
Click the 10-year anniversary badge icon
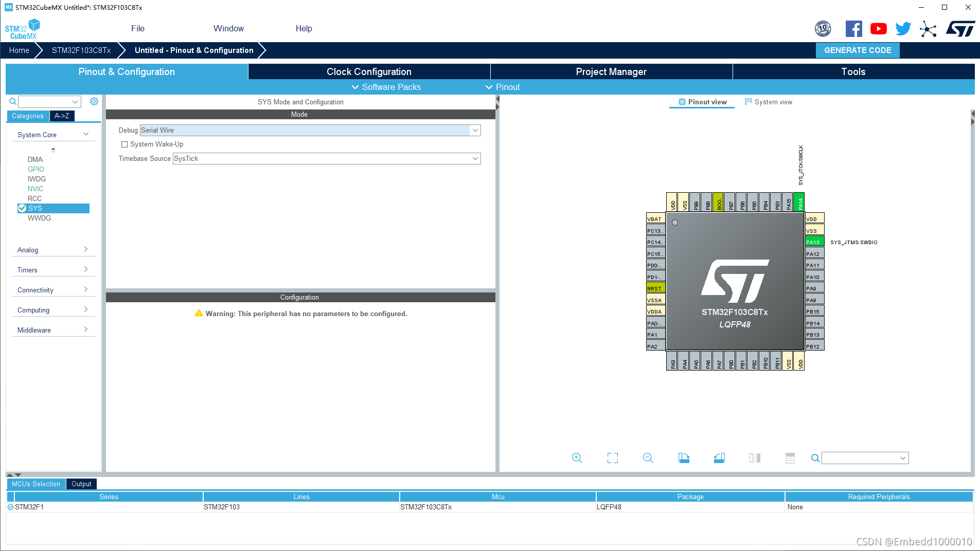(x=823, y=29)
